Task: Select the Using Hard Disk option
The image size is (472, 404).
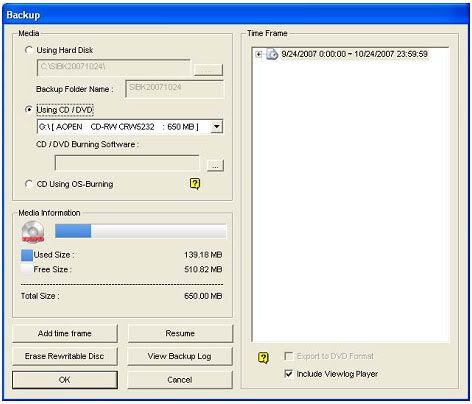Action: click(x=29, y=50)
